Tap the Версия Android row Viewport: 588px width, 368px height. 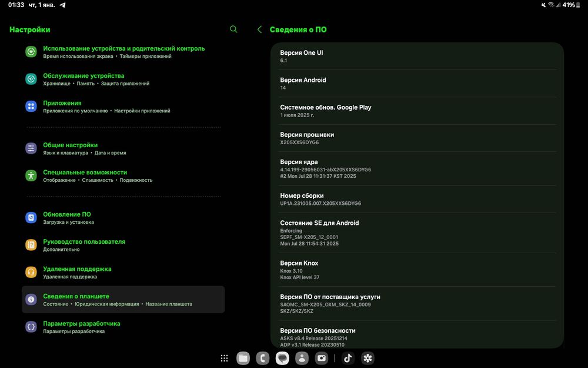point(417,84)
